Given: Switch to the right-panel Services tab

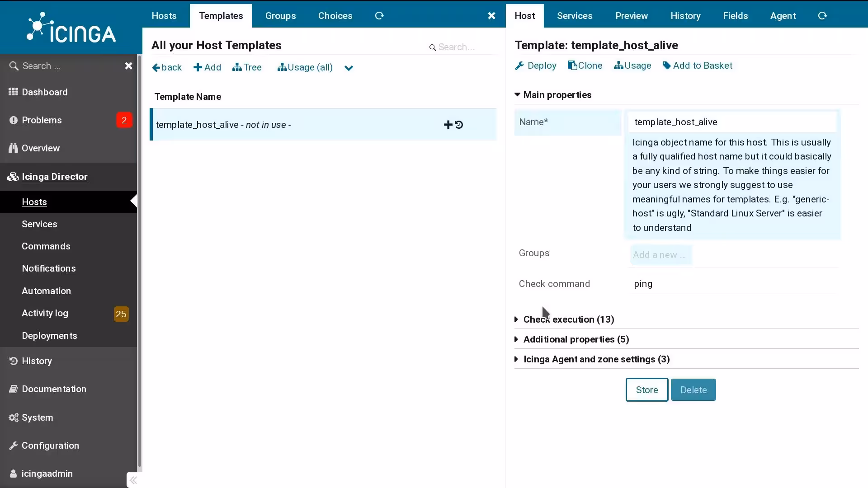Looking at the screenshot, I should tap(575, 16).
